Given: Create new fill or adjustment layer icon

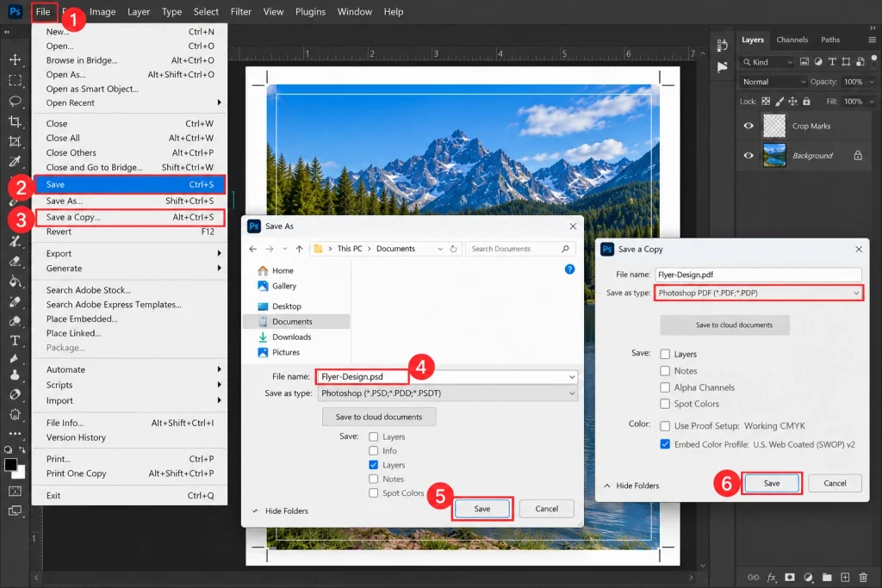Looking at the screenshot, I should click(809, 578).
